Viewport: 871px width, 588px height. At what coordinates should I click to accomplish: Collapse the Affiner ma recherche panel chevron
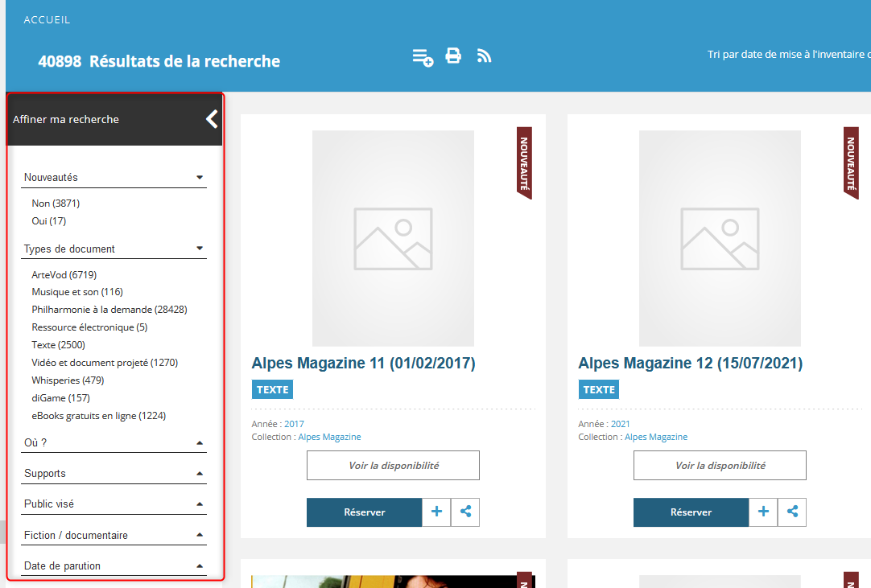[x=211, y=119]
